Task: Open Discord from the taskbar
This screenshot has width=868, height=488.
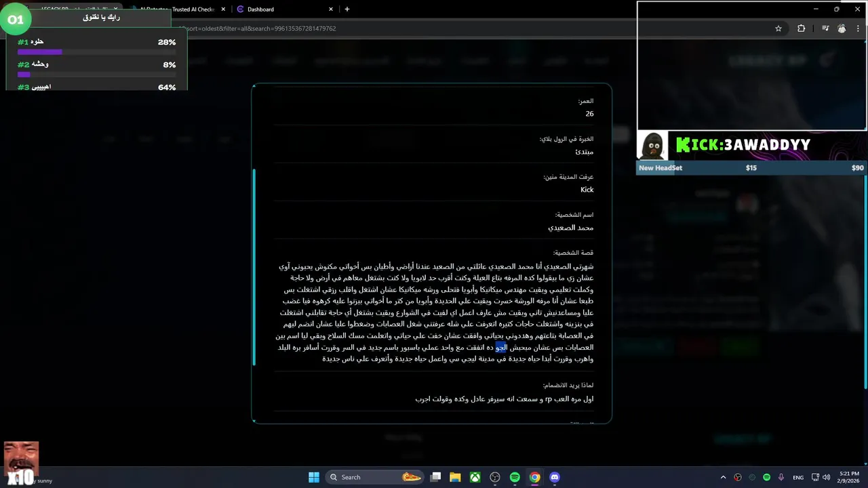Action: point(555,477)
